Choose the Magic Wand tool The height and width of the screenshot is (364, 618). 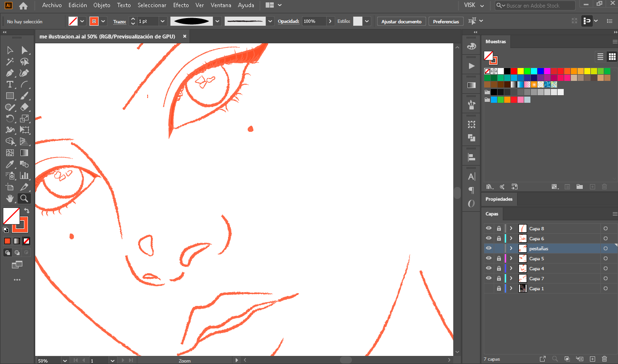(10, 61)
